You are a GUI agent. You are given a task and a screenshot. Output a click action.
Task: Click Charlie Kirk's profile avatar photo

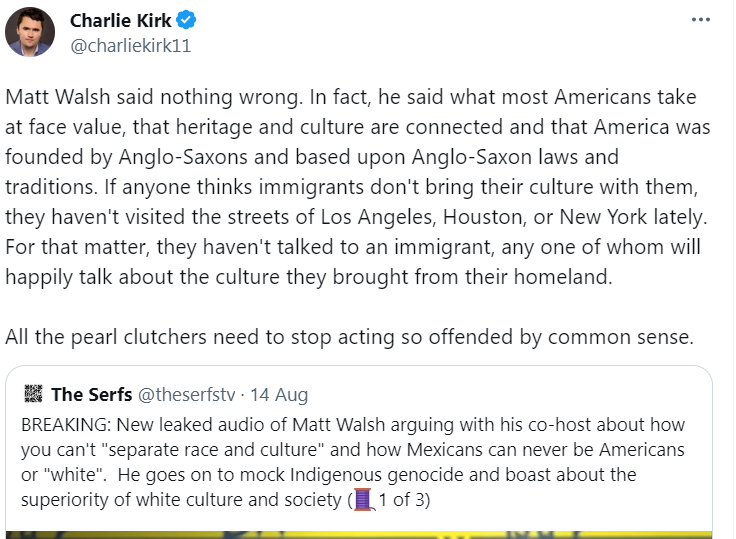pyautogui.click(x=30, y=32)
